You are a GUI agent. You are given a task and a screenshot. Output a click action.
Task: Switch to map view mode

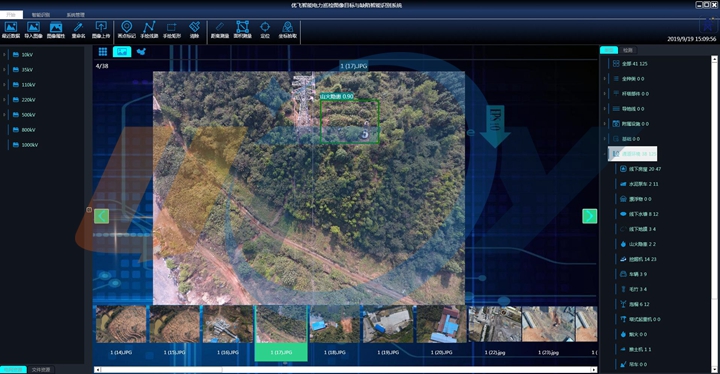[141, 51]
